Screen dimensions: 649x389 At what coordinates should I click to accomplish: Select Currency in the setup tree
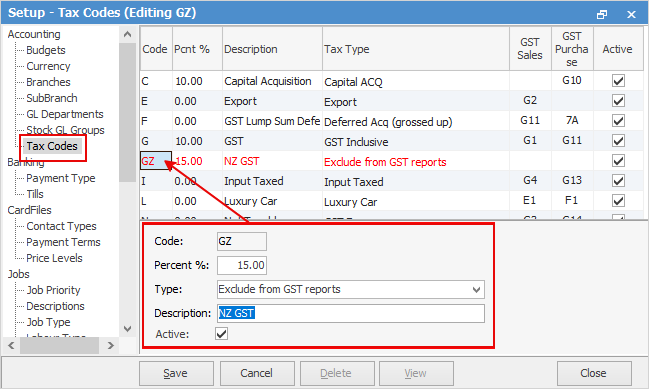point(48,66)
